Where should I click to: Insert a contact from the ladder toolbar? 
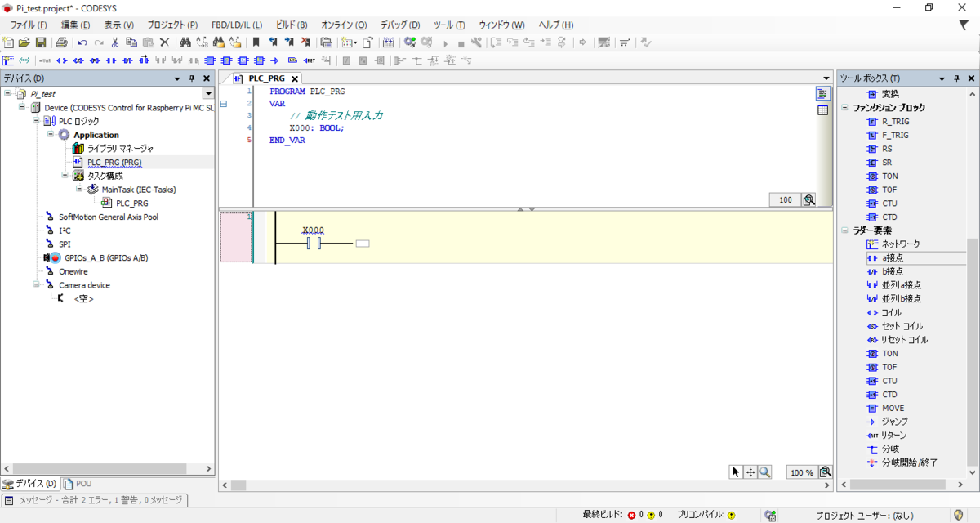pos(111,60)
